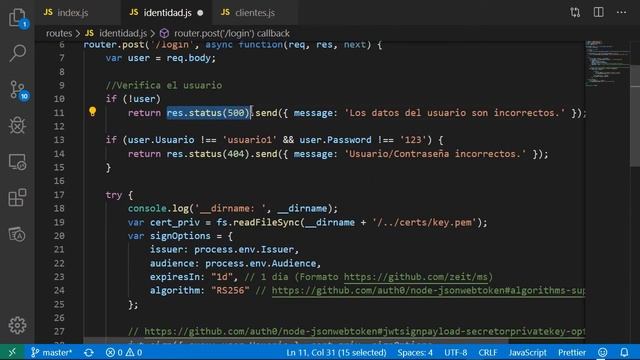Click the lightbulb quick-fix icon on line 11

93,111
